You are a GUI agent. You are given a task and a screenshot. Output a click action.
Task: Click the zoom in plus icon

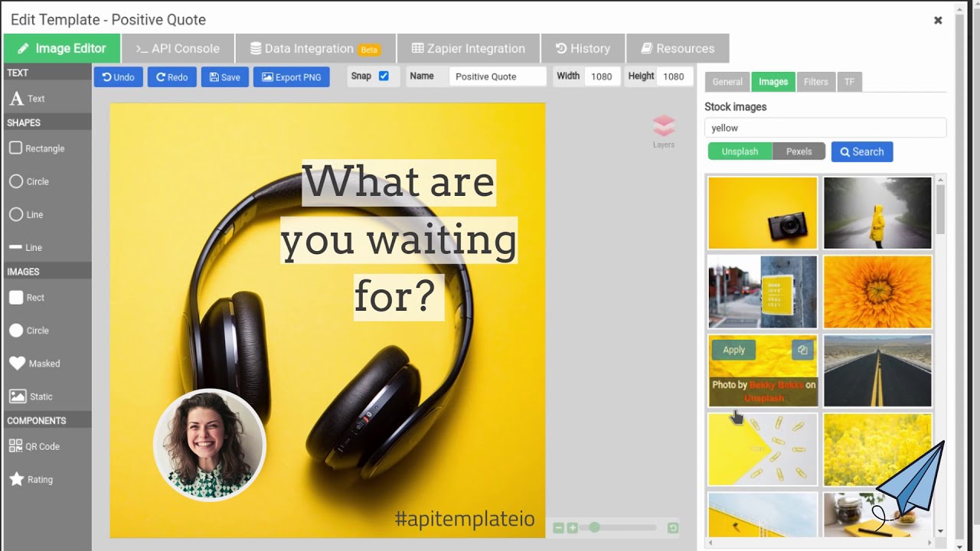click(572, 528)
